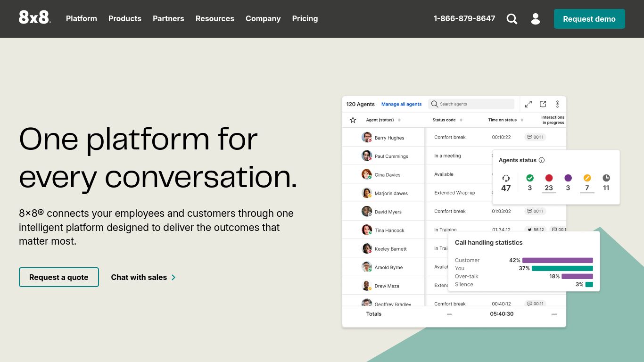Click the favorite star column icon
The height and width of the screenshot is (362, 644).
(x=353, y=120)
